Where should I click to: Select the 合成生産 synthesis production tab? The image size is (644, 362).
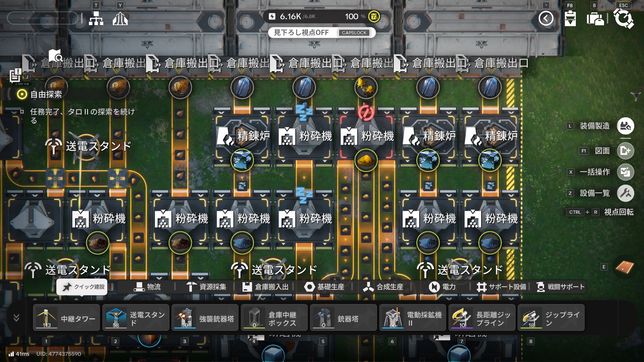tap(383, 287)
